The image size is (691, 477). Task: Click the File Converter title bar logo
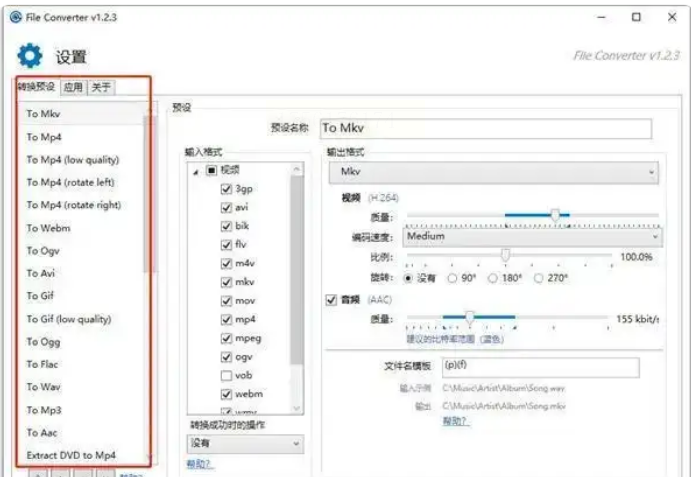click(x=15, y=17)
